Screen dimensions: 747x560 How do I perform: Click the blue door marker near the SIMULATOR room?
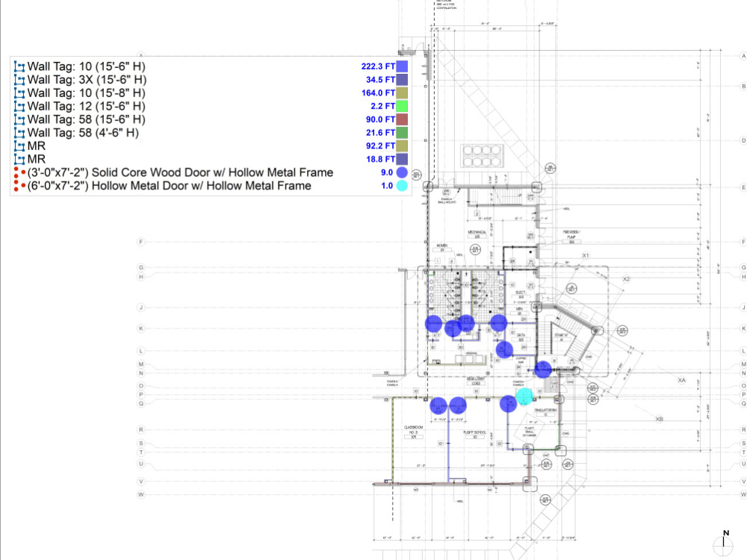click(x=509, y=403)
